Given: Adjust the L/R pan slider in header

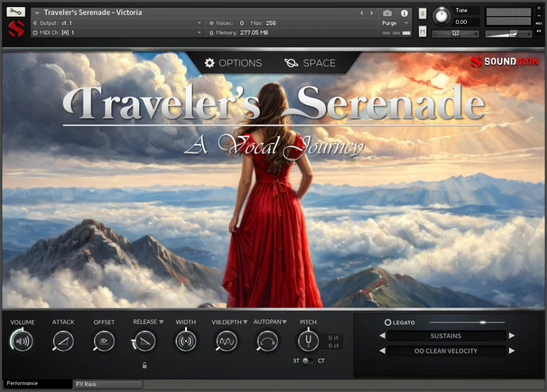Looking at the screenshot, I should pos(455,34).
